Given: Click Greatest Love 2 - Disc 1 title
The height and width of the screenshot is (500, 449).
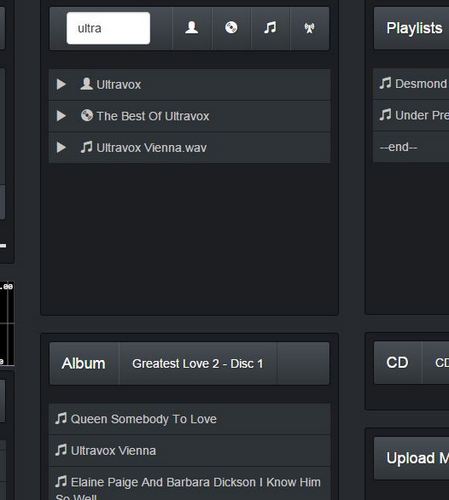Looking at the screenshot, I should point(198,364).
